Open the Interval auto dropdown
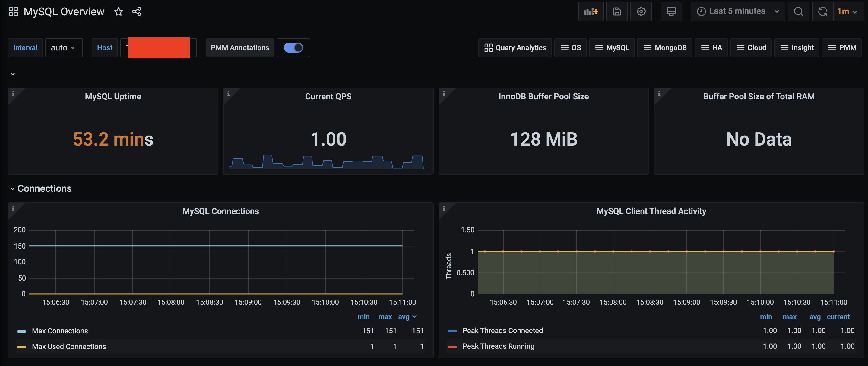The width and height of the screenshot is (868, 366). [x=63, y=48]
